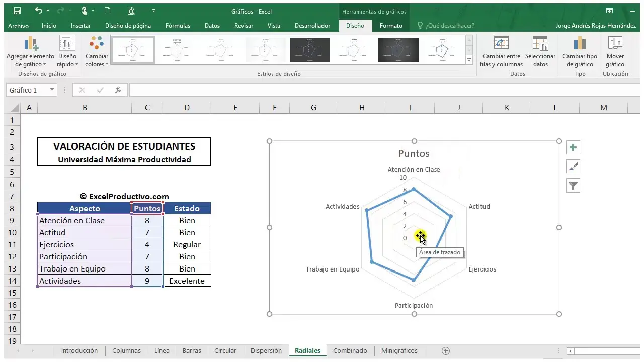Open the Insertar ribbon tab
644x362 pixels.
[x=80, y=26]
